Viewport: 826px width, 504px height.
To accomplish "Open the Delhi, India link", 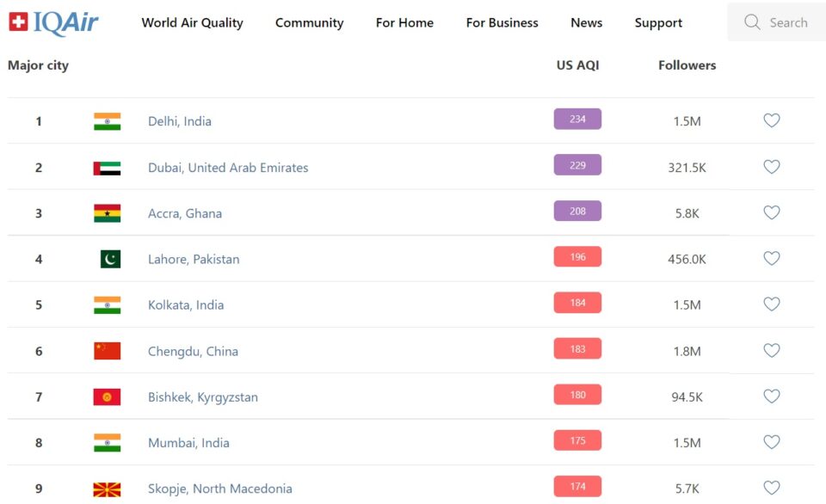I will pyautogui.click(x=179, y=121).
